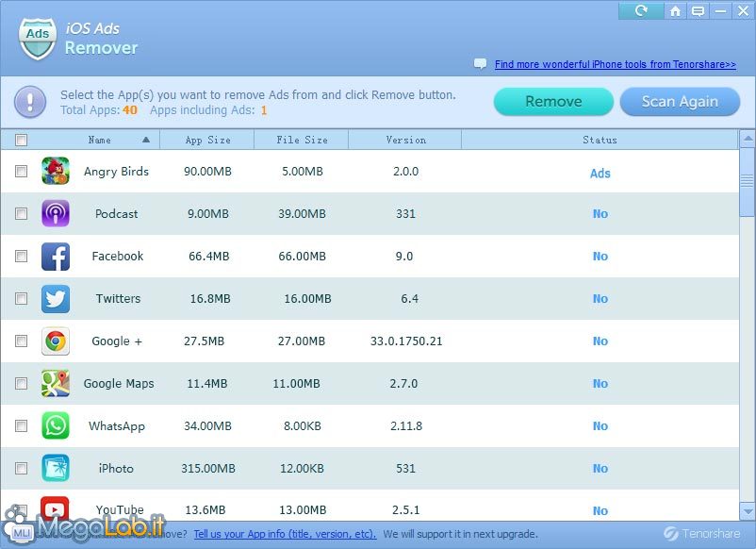Image resolution: width=756 pixels, height=549 pixels.
Task: Select the Google Maps app name
Action: pos(119,384)
